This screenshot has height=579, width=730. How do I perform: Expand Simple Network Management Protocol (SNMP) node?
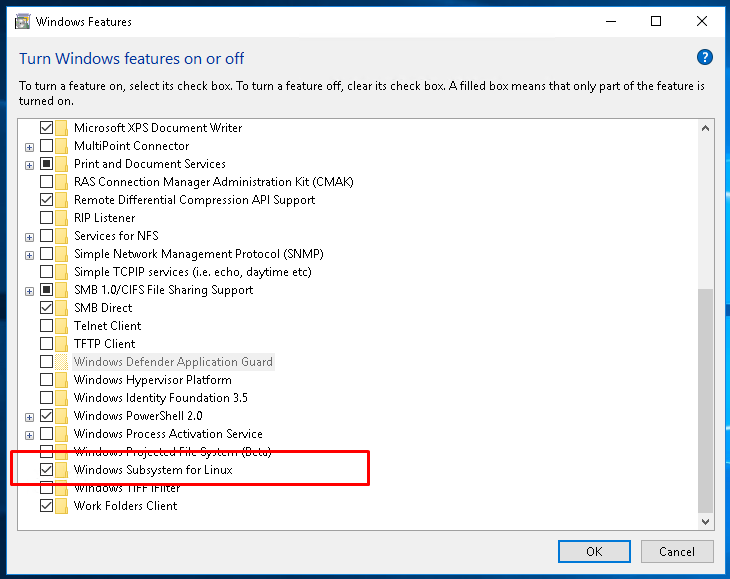(x=29, y=256)
